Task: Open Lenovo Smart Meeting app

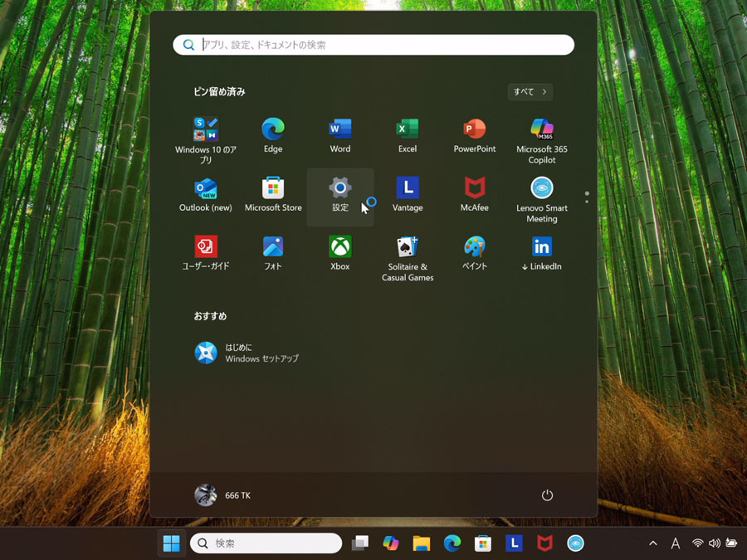Action: click(542, 200)
